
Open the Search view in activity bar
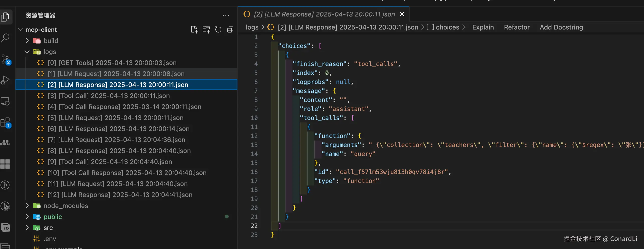pos(6,38)
